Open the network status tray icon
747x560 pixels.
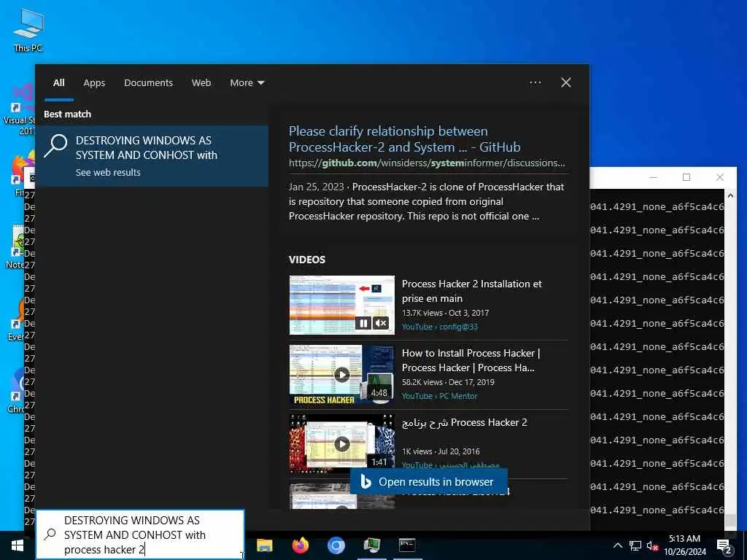click(x=635, y=545)
